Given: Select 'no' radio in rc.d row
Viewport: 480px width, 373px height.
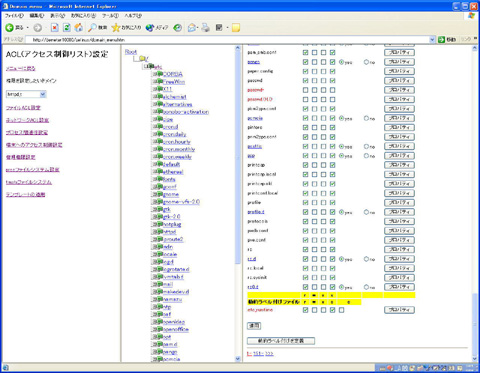Looking at the screenshot, I should click(366, 259).
